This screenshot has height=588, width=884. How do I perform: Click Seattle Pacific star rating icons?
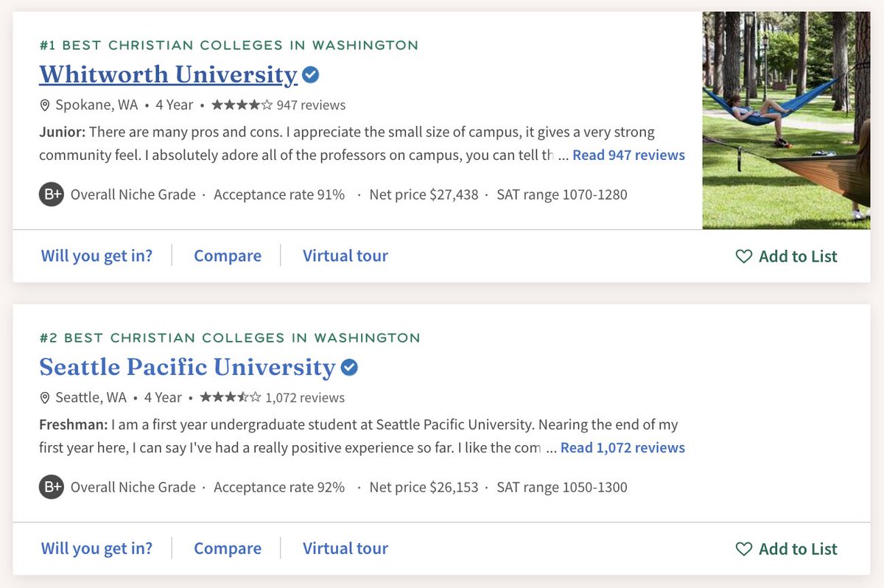[231, 397]
